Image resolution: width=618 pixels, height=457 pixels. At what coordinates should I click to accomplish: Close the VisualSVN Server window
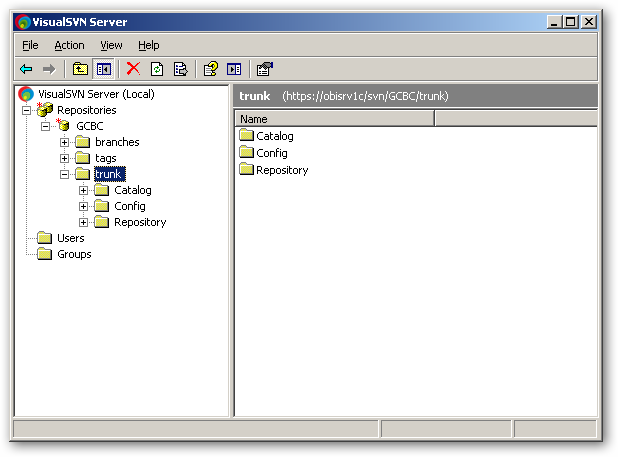coord(588,22)
